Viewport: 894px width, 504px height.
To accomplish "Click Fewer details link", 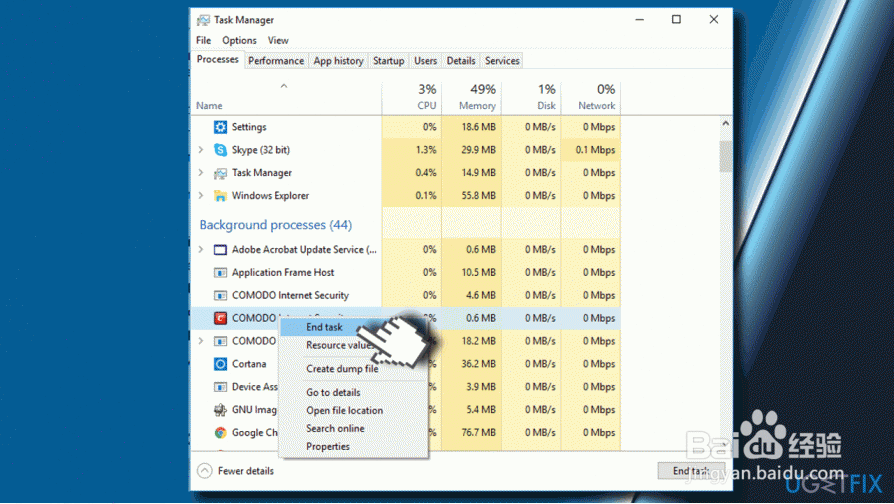I will click(x=246, y=471).
